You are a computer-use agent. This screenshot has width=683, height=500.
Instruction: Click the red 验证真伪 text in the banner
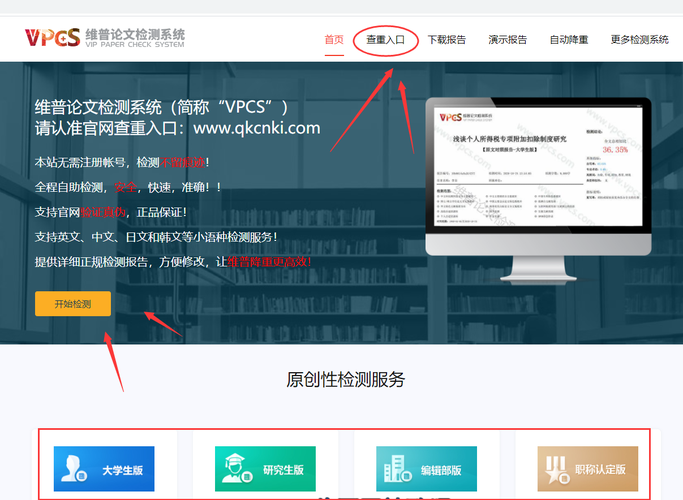pos(103,212)
